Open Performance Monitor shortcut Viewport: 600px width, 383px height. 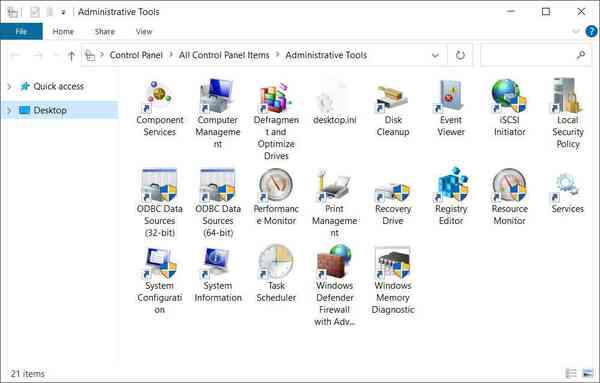point(276,185)
